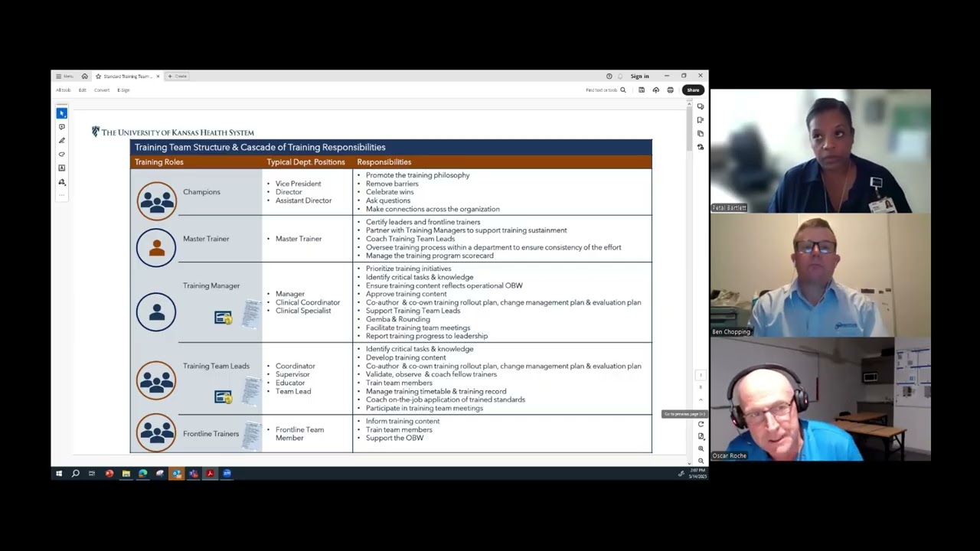Open the bottom right-rail panel icon

point(701,147)
